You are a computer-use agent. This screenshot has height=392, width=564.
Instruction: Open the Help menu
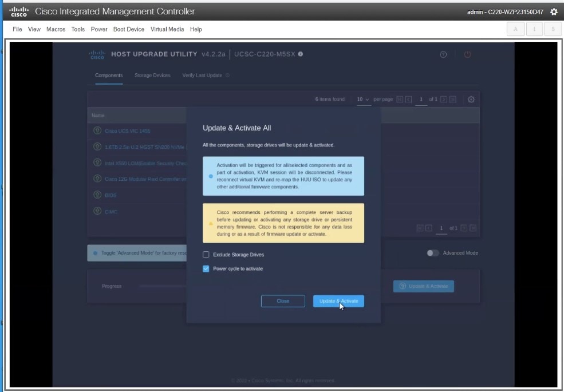click(196, 29)
